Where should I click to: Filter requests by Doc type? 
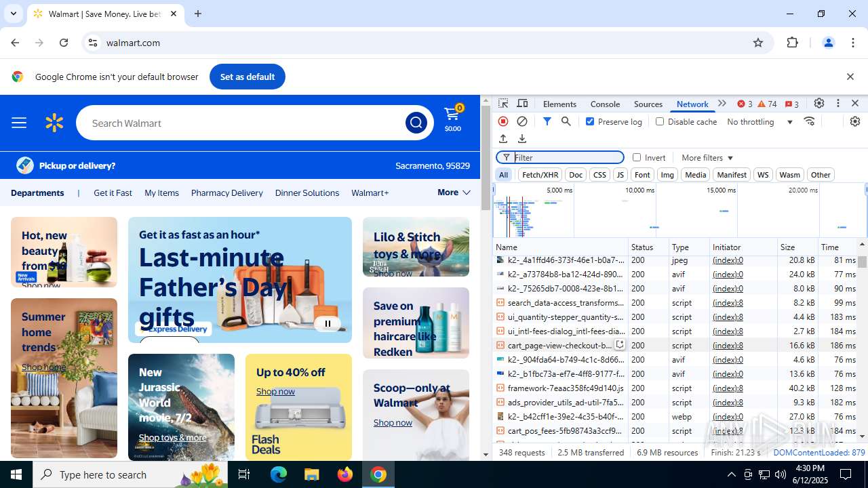(x=576, y=175)
